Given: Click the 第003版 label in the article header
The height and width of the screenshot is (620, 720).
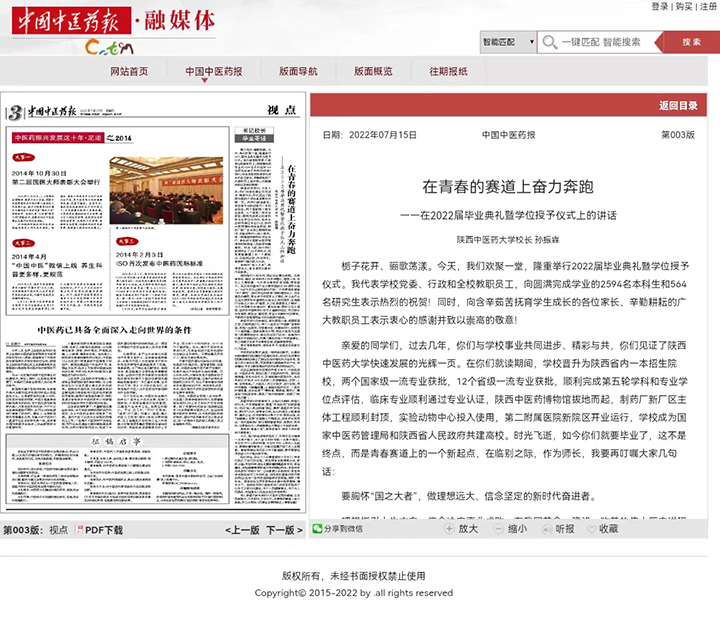Looking at the screenshot, I should click(x=678, y=135).
